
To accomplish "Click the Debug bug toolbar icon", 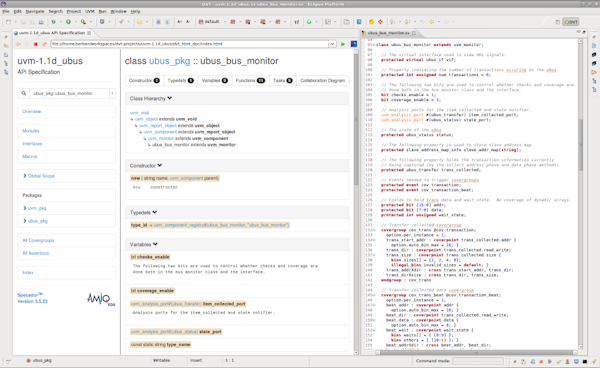I will coord(54,22).
